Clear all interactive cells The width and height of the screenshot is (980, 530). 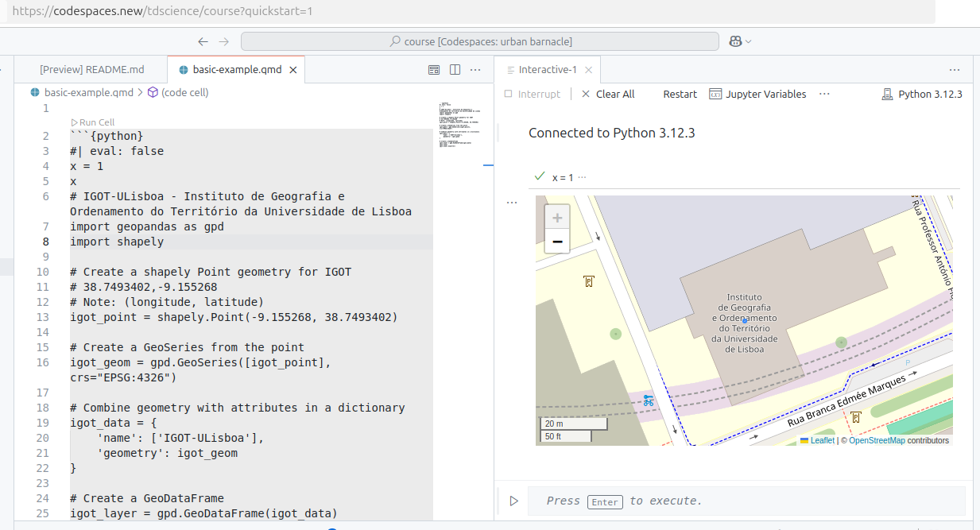click(608, 94)
